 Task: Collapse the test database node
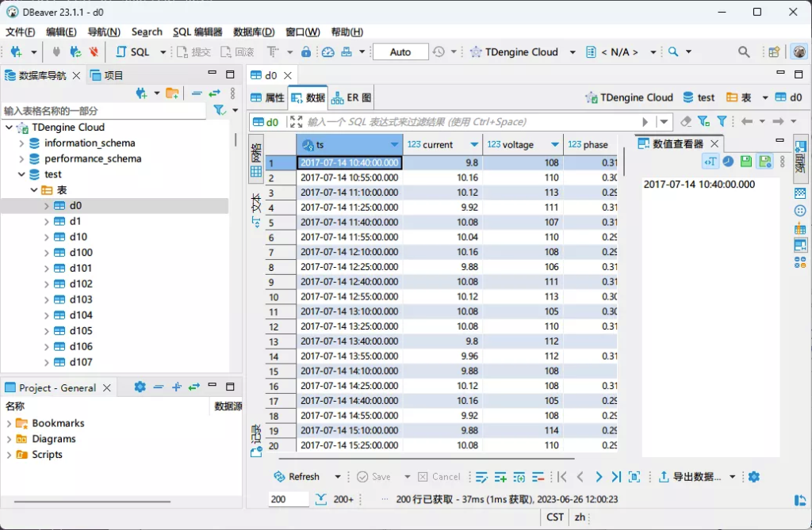point(23,173)
